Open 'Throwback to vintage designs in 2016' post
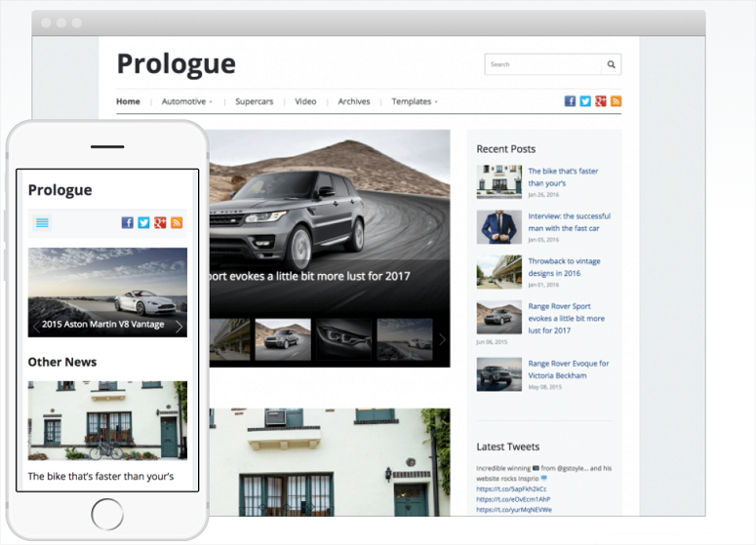The height and width of the screenshot is (545, 756). [564, 267]
